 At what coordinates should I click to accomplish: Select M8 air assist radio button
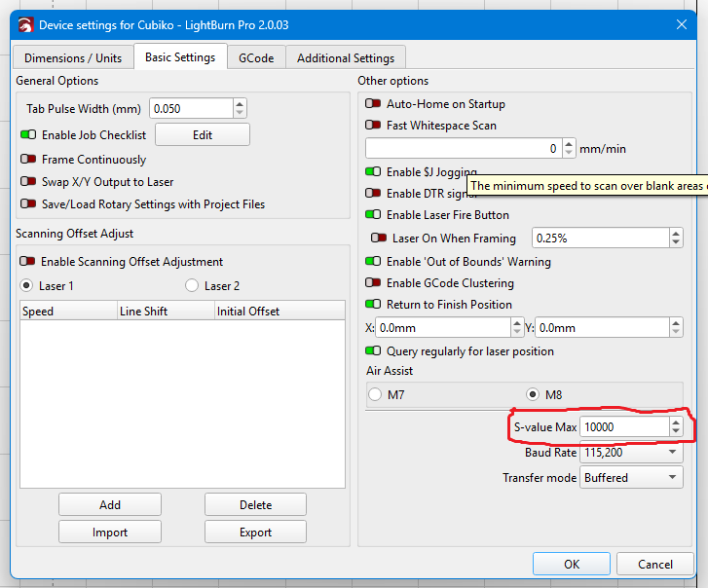point(533,394)
